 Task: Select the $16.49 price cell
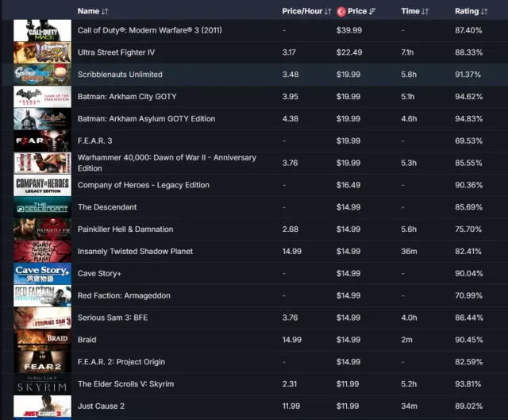tap(348, 185)
